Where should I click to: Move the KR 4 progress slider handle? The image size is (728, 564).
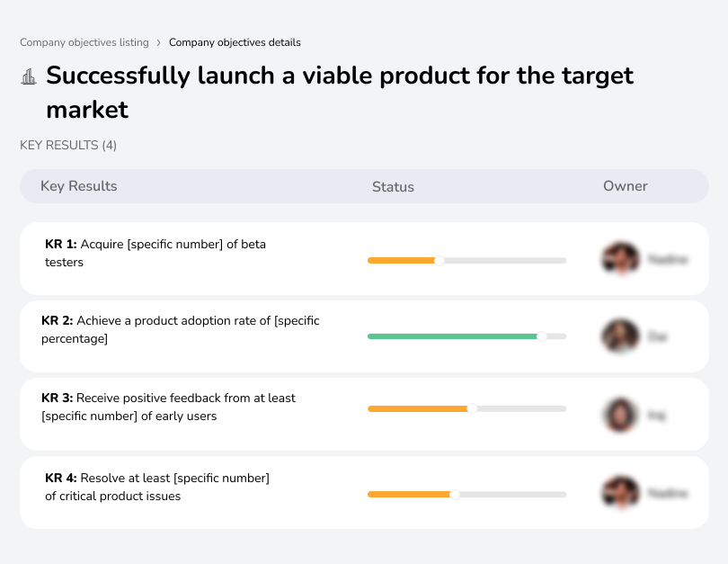tap(456, 494)
